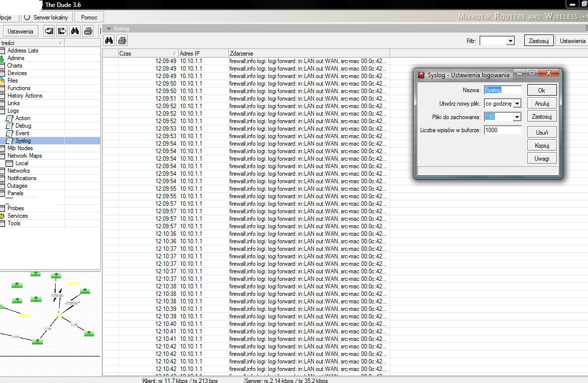Click Anuluj in the Syslog settings dialog
Viewport: 588px width, 383px height.
541,104
